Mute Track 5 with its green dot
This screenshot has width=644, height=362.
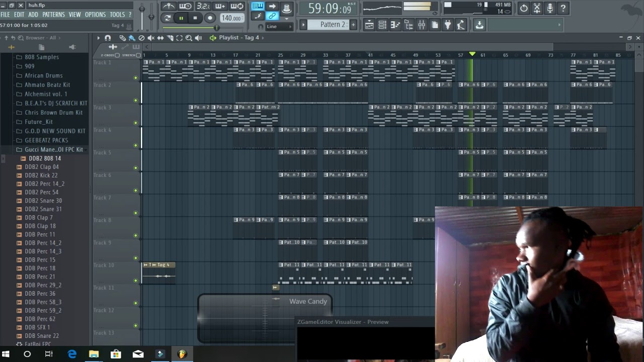135,168
